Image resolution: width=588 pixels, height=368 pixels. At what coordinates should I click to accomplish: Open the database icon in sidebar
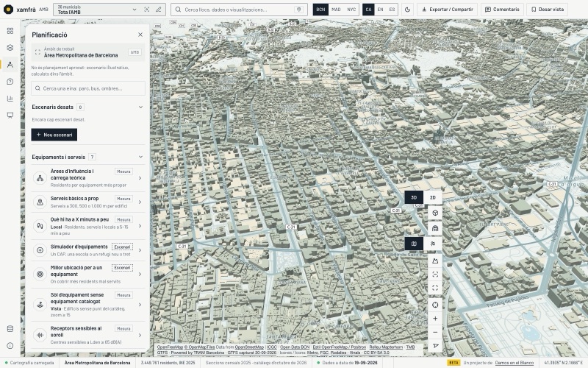pos(10,329)
